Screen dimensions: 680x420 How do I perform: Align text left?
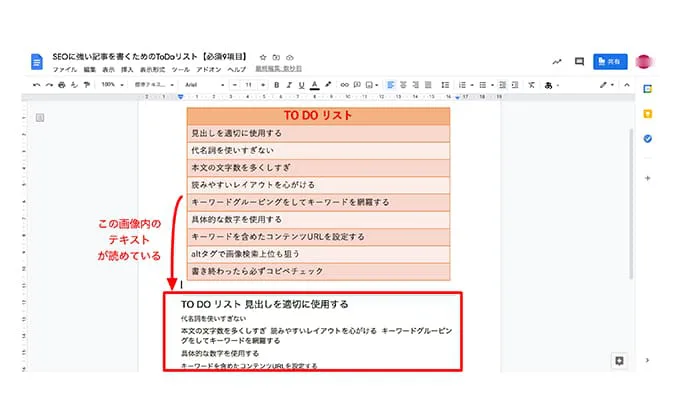coord(390,85)
